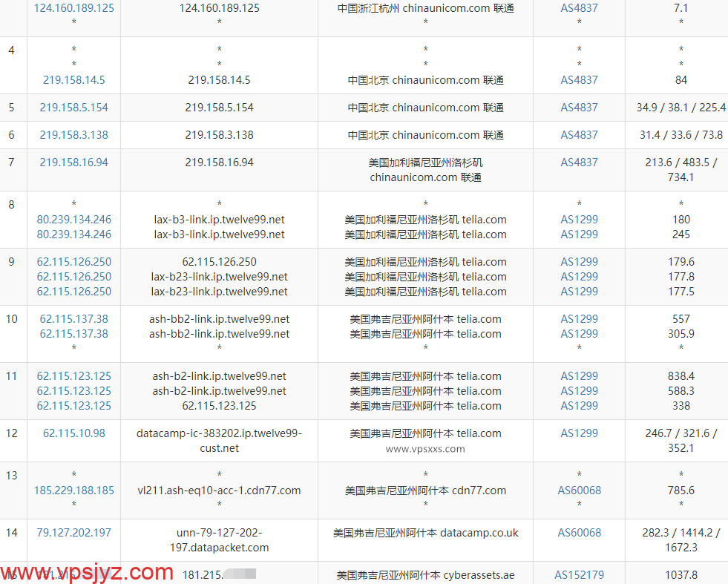Image resolution: width=728 pixels, height=584 pixels.
Task: Click the unn-79-127-202-197.datapacket.com hostname
Action: pyautogui.click(x=219, y=539)
